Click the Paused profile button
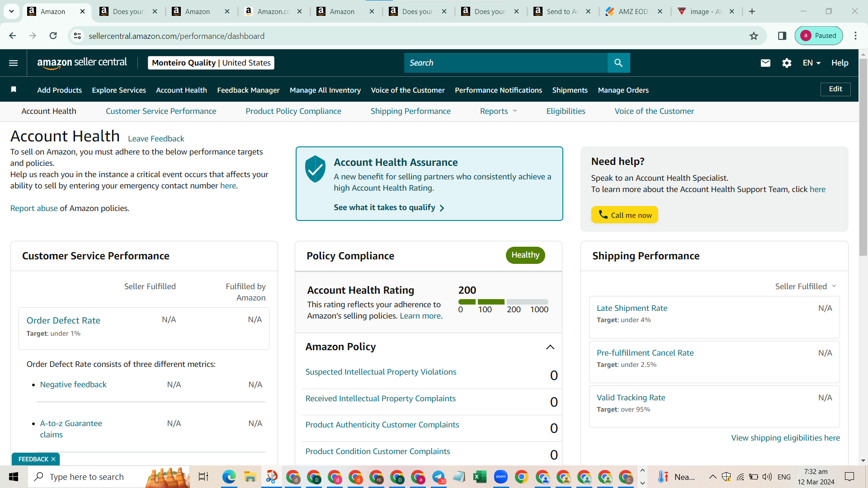Viewport: 868px width, 488px height. [x=819, y=36]
